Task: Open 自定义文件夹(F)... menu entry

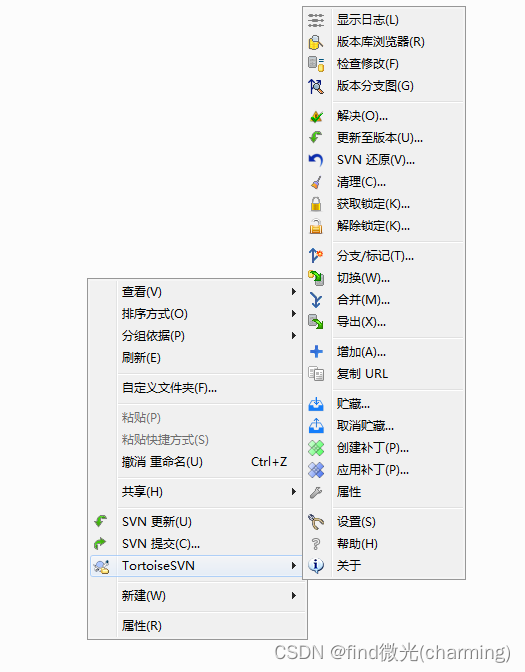Action: [x=195, y=388]
